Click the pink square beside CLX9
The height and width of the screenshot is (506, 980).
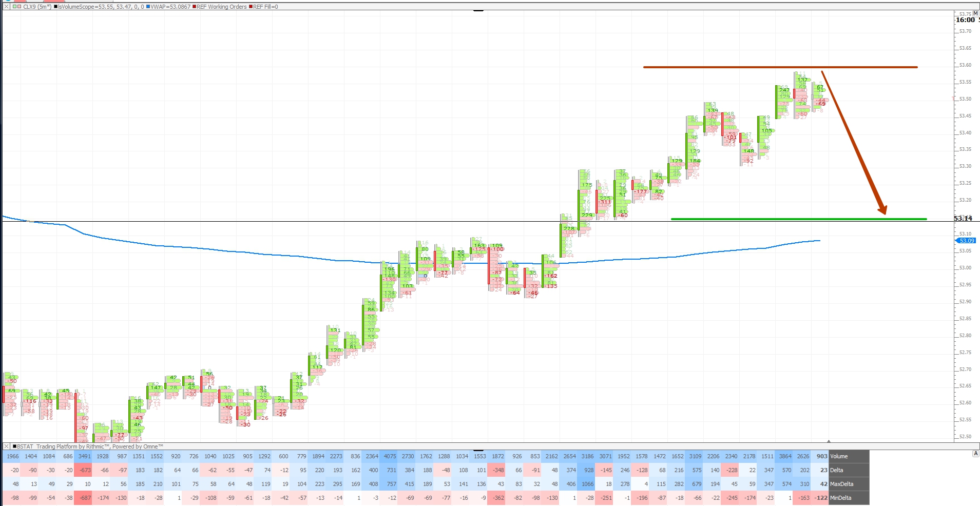(x=19, y=7)
